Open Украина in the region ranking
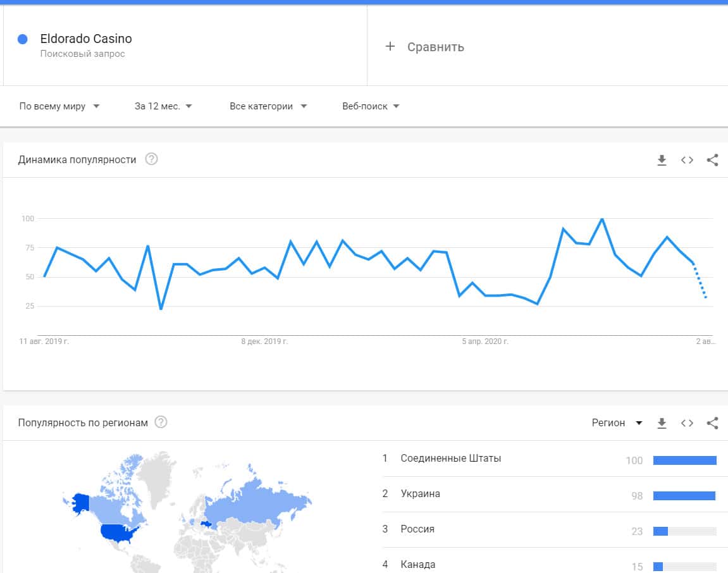Screen dimensions: 728x573 pos(420,494)
